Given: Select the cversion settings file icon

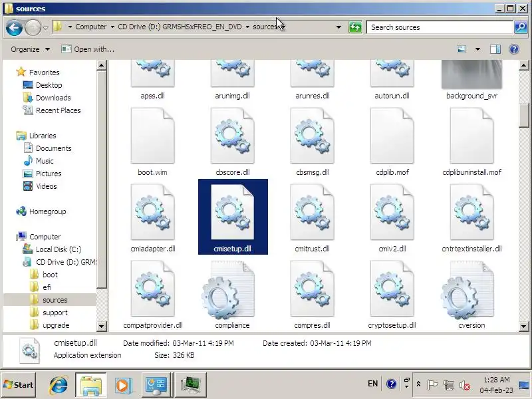Looking at the screenshot, I should click(x=467, y=290).
